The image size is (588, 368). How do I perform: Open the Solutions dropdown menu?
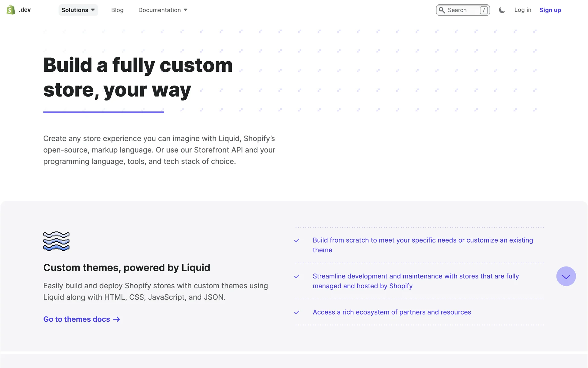(x=78, y=10)
